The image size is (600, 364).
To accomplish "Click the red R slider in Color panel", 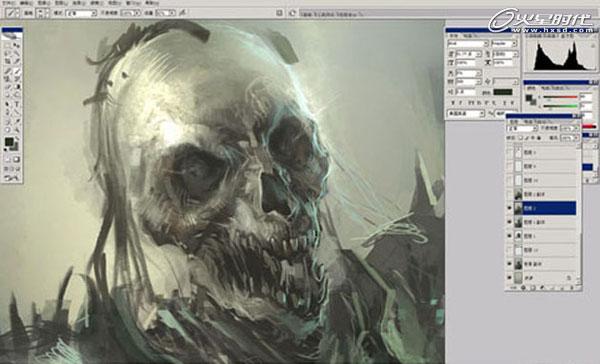I will click(x=561, y=97).
